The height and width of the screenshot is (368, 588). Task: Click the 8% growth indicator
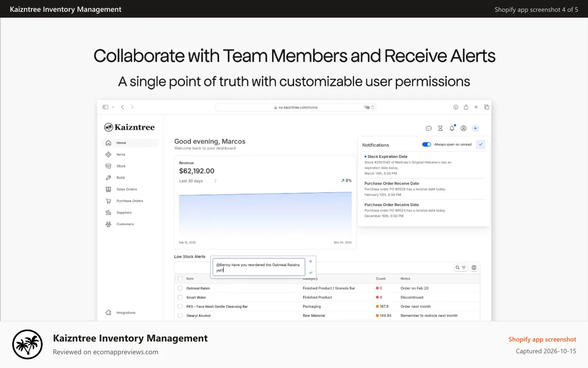[x=346, y=181]
